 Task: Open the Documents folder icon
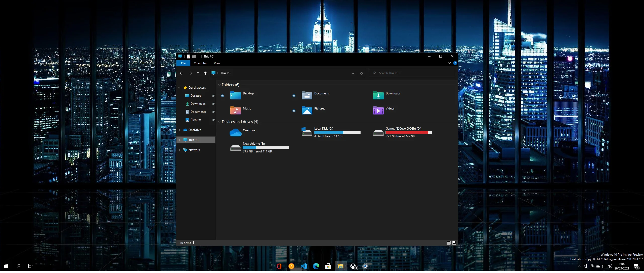point(307,95)
